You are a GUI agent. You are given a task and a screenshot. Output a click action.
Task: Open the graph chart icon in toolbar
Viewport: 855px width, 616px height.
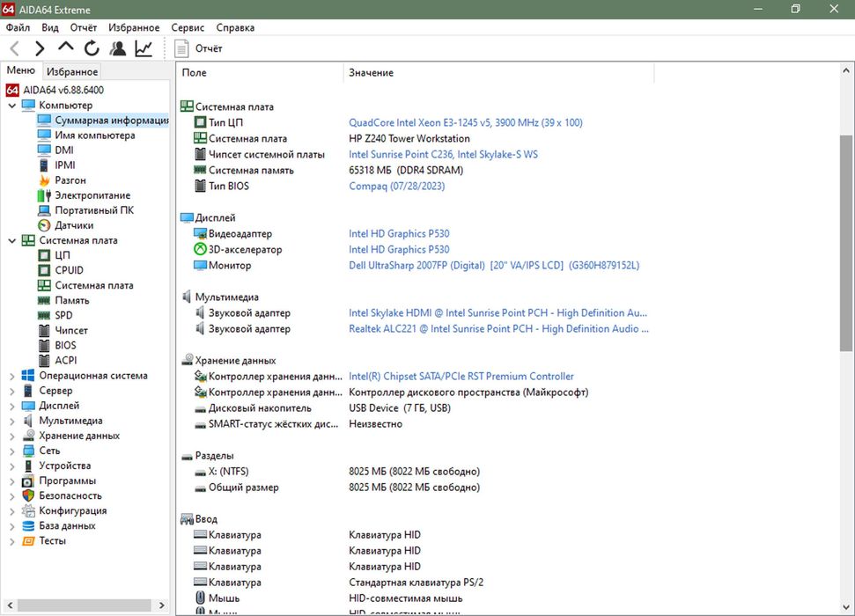tap(143, 48)
